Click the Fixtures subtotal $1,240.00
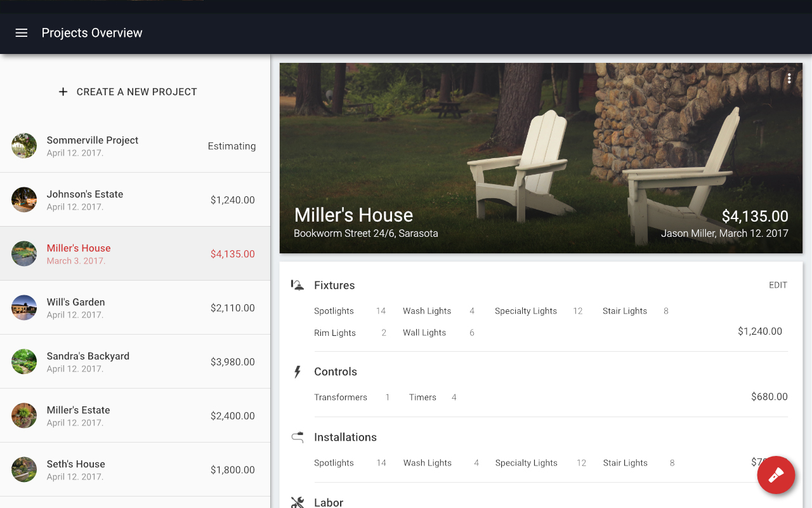 [760, 331]
